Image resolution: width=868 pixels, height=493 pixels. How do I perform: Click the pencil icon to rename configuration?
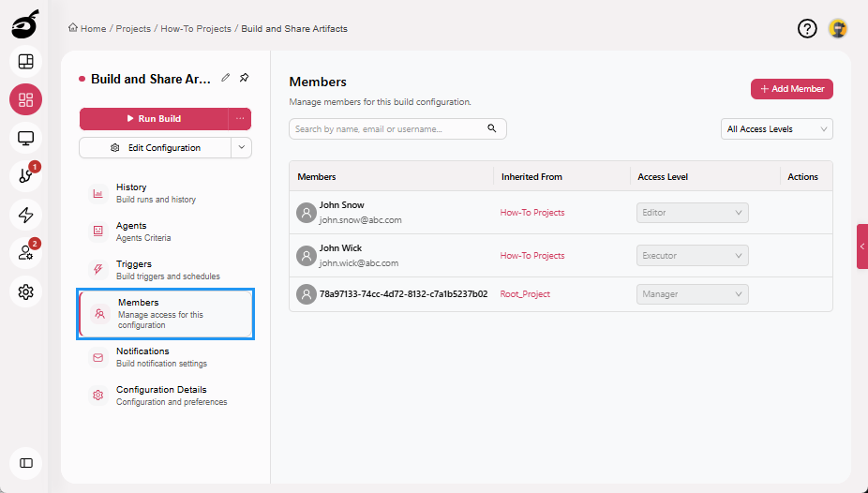[225, 78]
